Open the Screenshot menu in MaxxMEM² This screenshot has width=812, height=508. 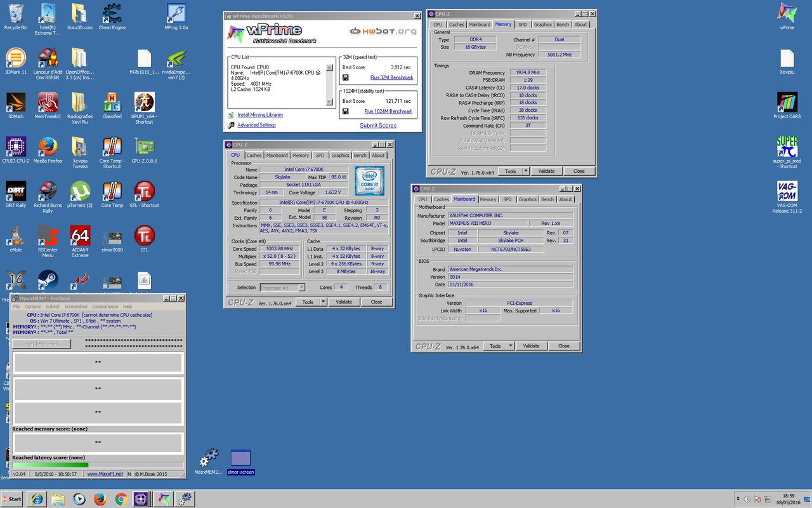pyautogui.click(x=75, y=307)
